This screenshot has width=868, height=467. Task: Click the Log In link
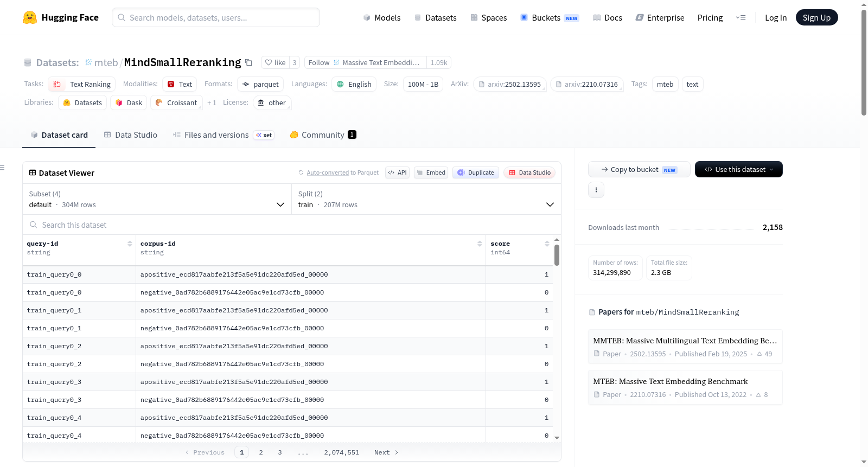point(776,17)
